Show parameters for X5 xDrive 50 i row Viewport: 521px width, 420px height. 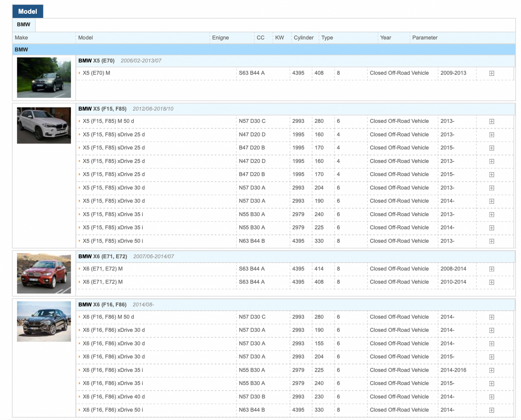pyautogui.click(x=491, y=241)
